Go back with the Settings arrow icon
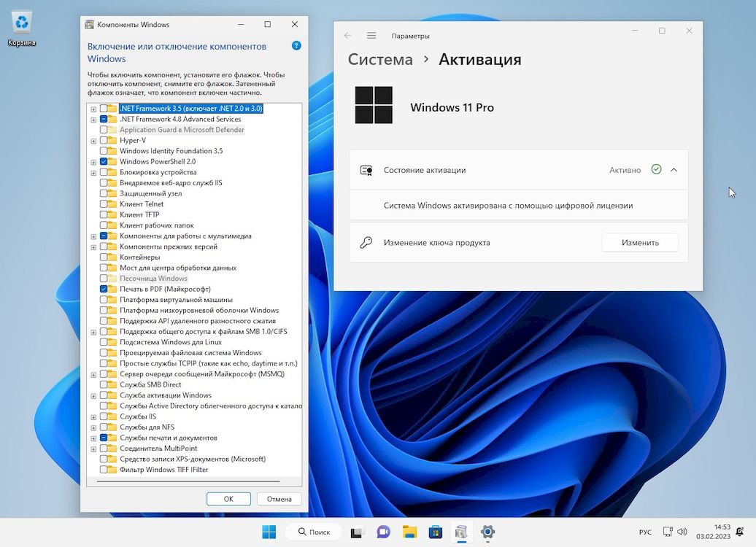The height and width of the screenshot is (547, 756). point(347,36)
